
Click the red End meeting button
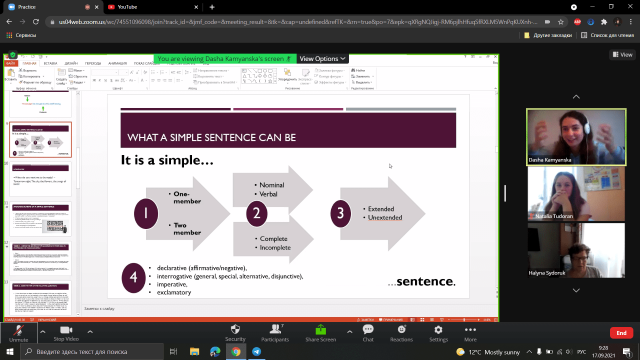click(621, 333)
